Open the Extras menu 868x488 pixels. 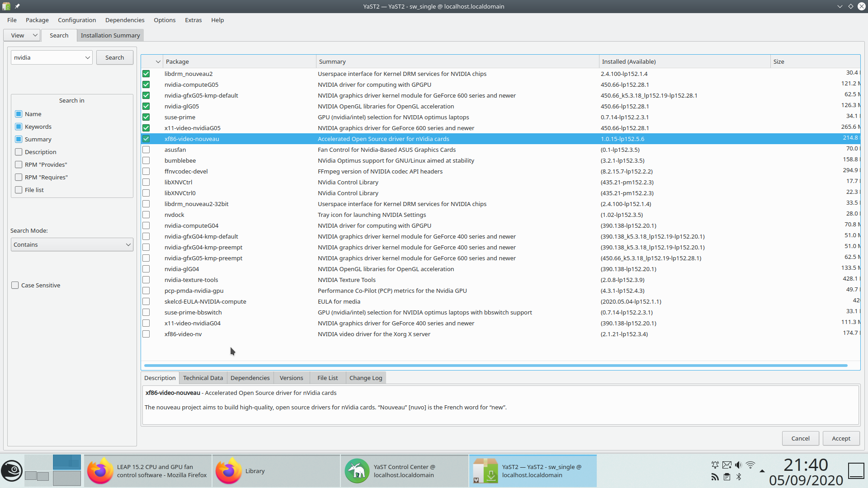(x=193, y=20)
